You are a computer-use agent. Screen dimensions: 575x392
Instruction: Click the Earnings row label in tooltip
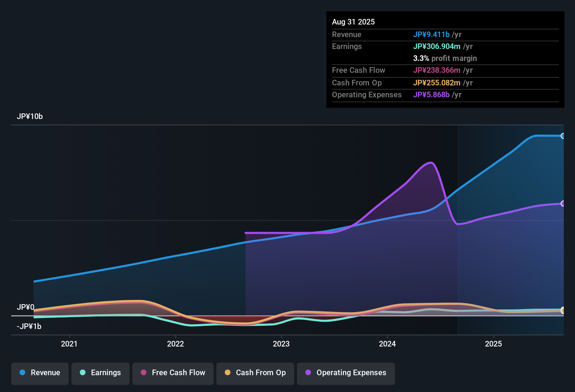[347, 47]
